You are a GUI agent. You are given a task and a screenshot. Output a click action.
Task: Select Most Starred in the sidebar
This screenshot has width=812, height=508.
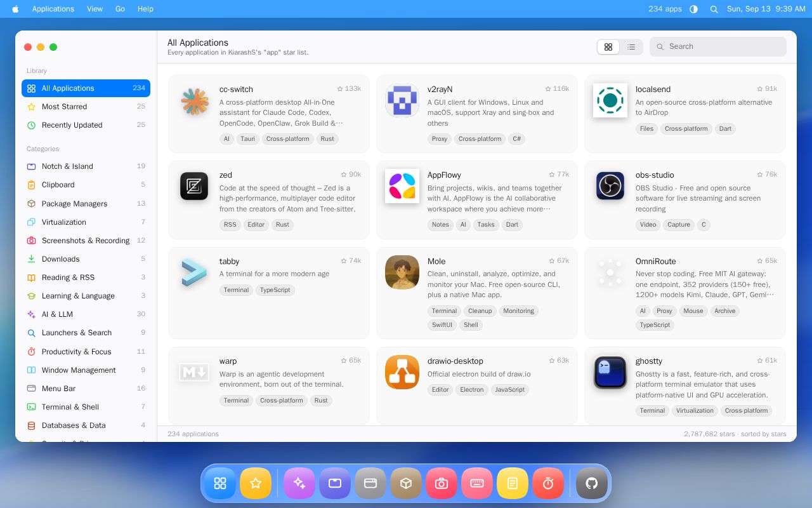86,107
